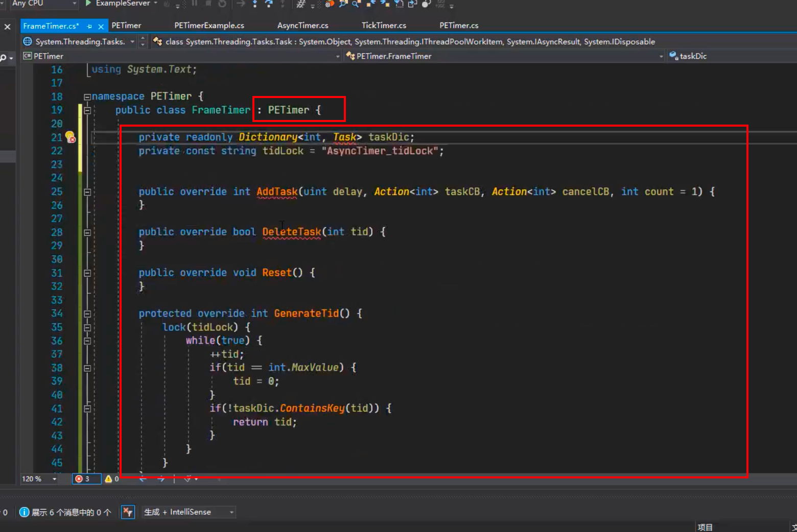Switch to the PETimer tab
The height and width of the screenshot is (532, 797).
(126, 26)
